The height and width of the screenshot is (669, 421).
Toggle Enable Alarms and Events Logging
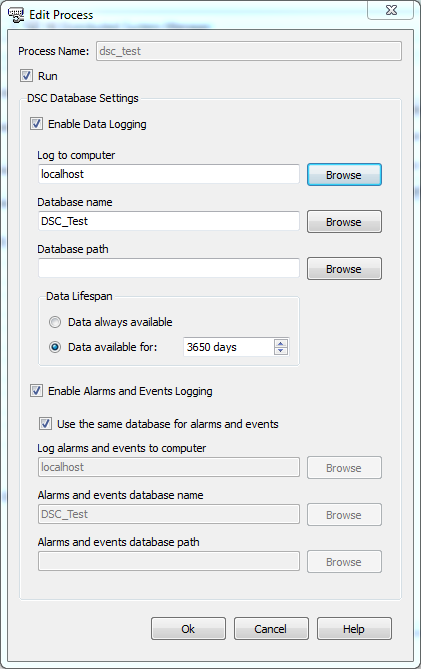[36, 390]
